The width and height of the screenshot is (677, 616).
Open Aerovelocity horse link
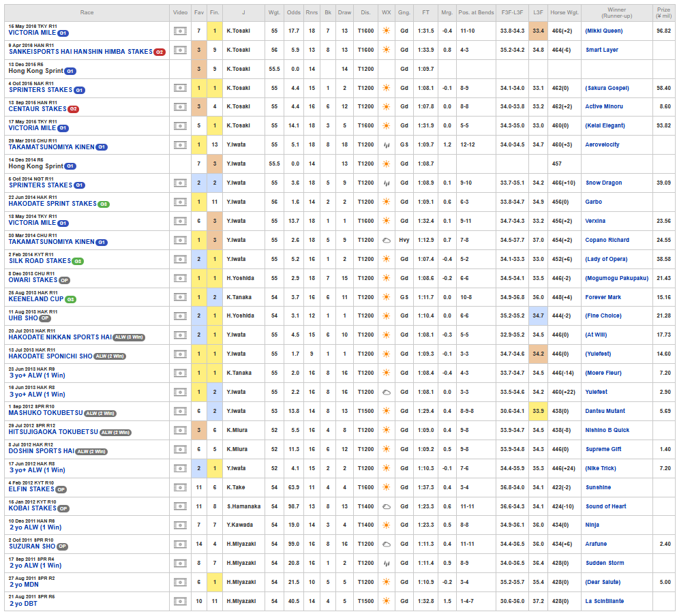[x=602, y=145]
